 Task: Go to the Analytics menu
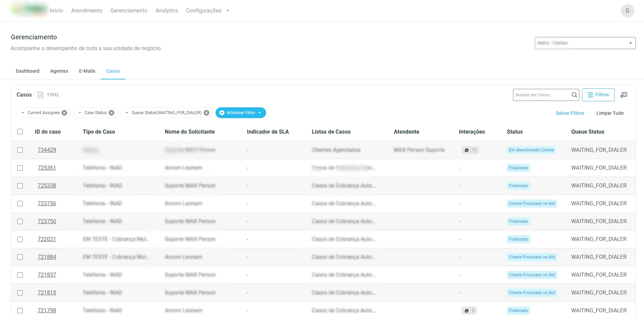click(x=166, y=11)
